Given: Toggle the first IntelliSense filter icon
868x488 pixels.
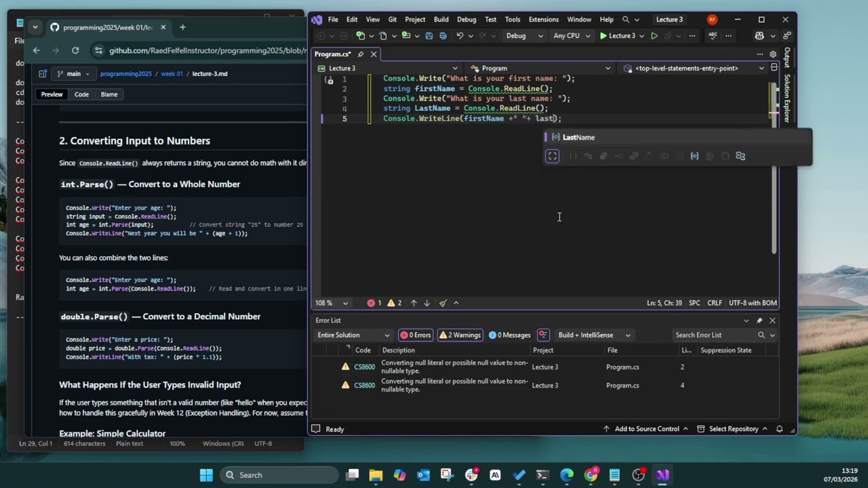Looking at the screenshot, I should [553, 156].
